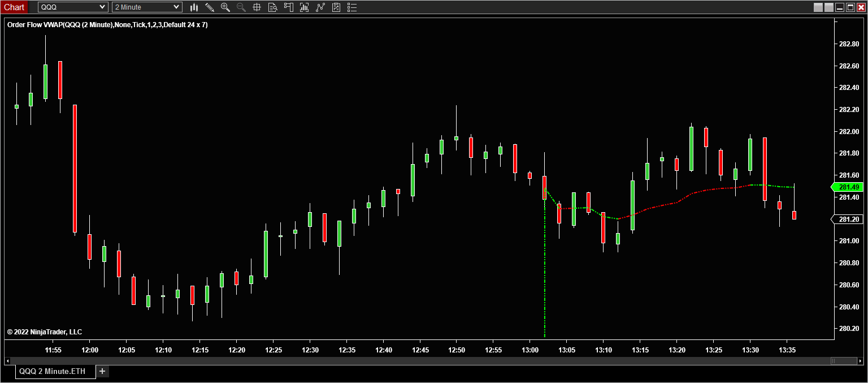Show the data box icon

[x=272, y=7]
